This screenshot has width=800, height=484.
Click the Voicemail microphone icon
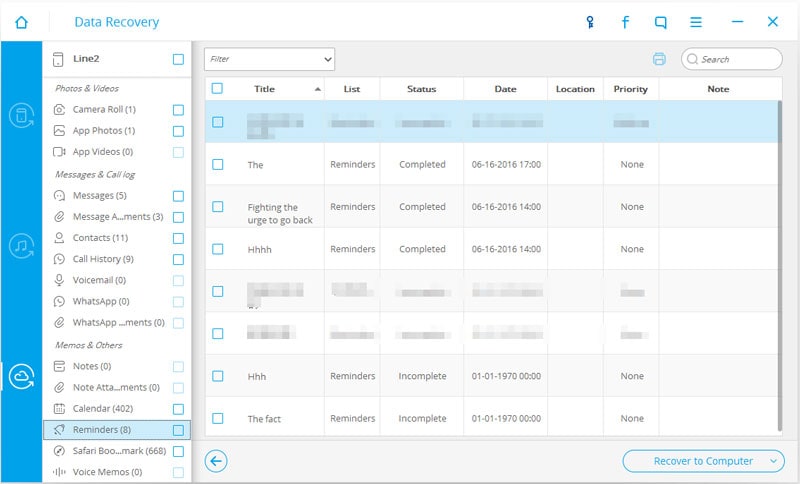[x=59, y=280]
